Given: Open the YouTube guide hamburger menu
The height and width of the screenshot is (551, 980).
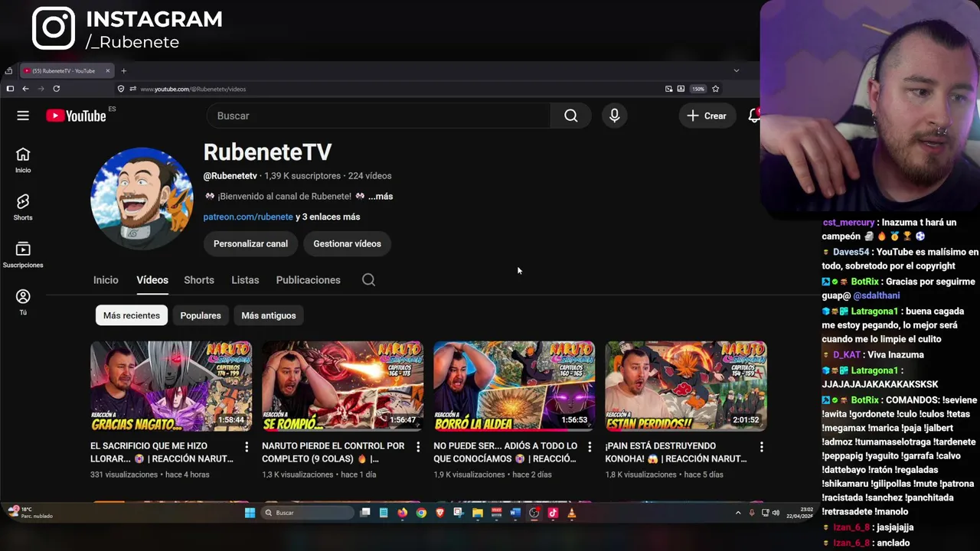Looking at the screenshot, I should point(23,116).
